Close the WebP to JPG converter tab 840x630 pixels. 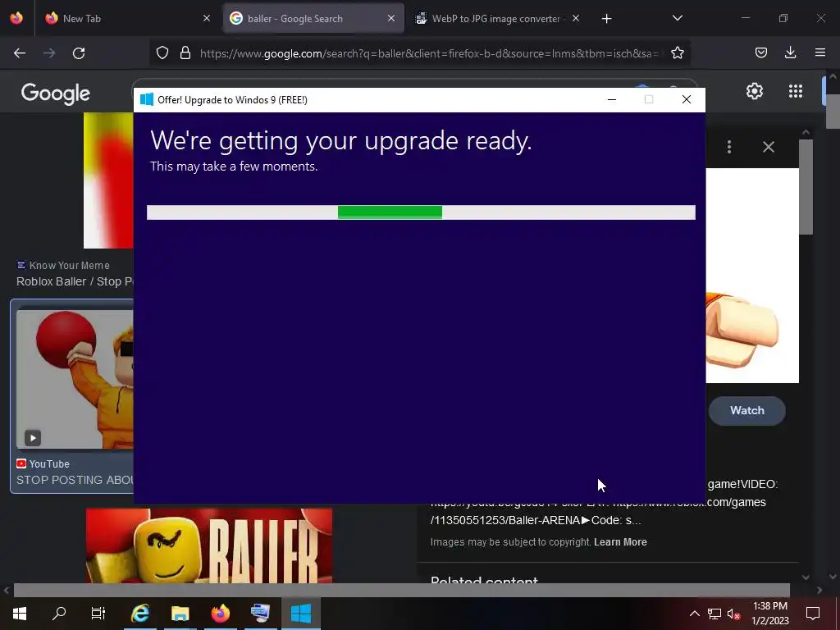point(575,18)
